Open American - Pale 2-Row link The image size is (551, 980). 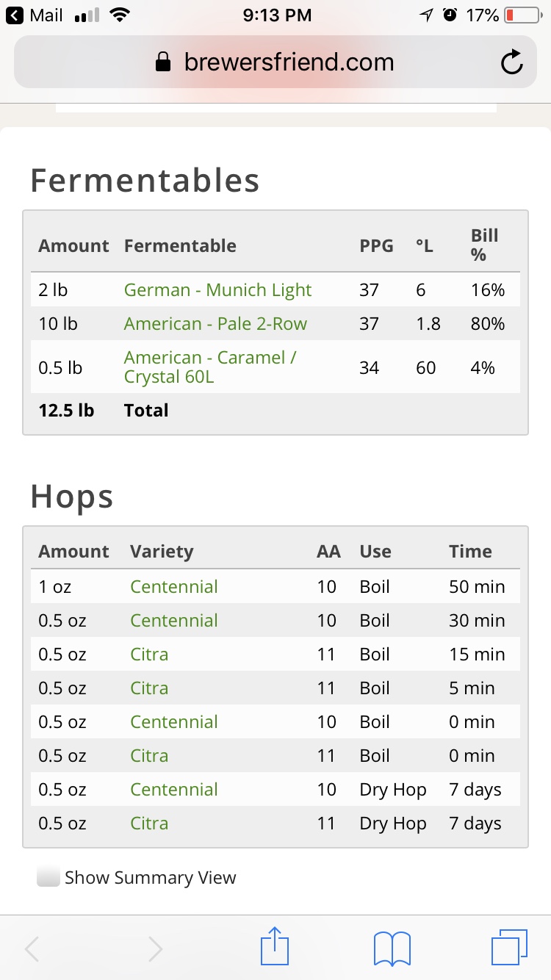pos(215,324)
